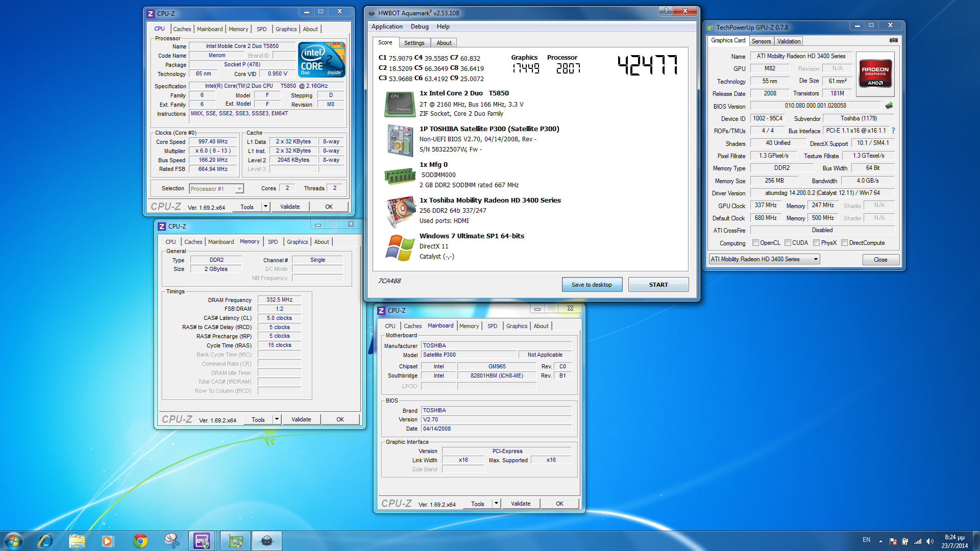Click the BIOS save icon in GPU-Z
980x551 pixels.
[x=889, y=106]
